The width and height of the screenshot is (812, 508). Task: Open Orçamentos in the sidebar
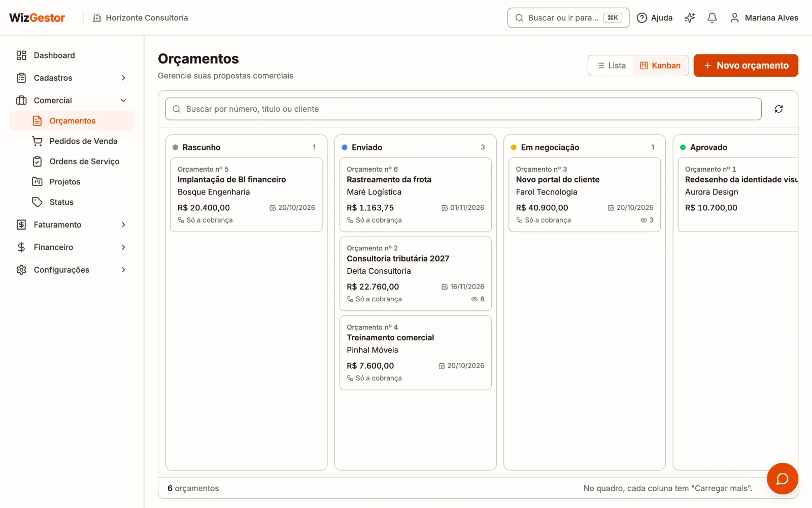pos(72,121)
